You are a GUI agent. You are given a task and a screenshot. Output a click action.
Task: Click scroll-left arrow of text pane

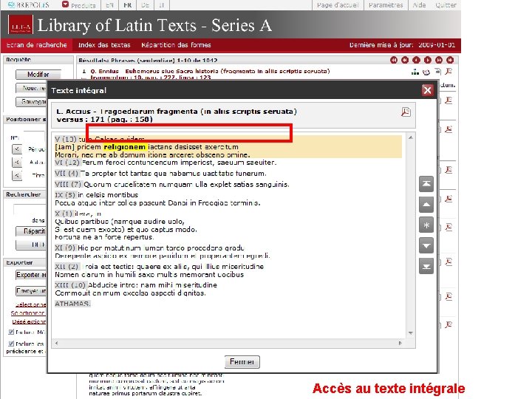click(57, 343)
